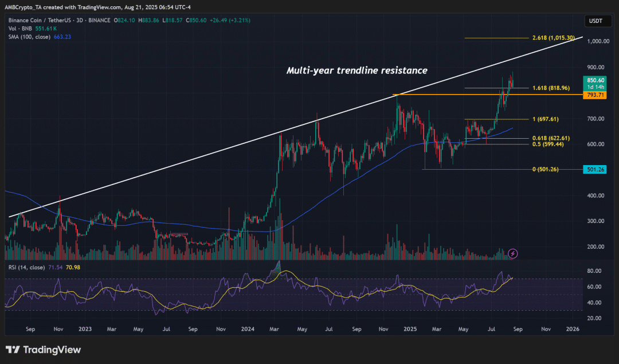
Task: Click 1,000.00 on the price axis
Action: coord(598,41)
